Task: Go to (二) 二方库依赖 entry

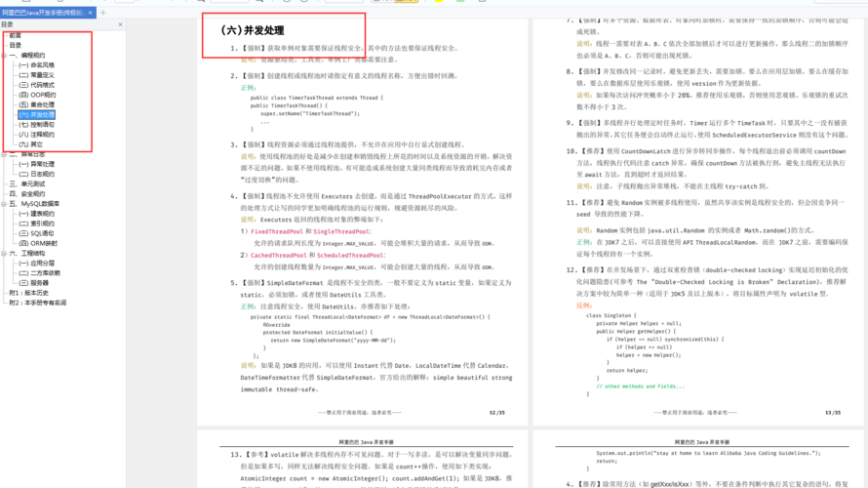Action: pos(39,273)
